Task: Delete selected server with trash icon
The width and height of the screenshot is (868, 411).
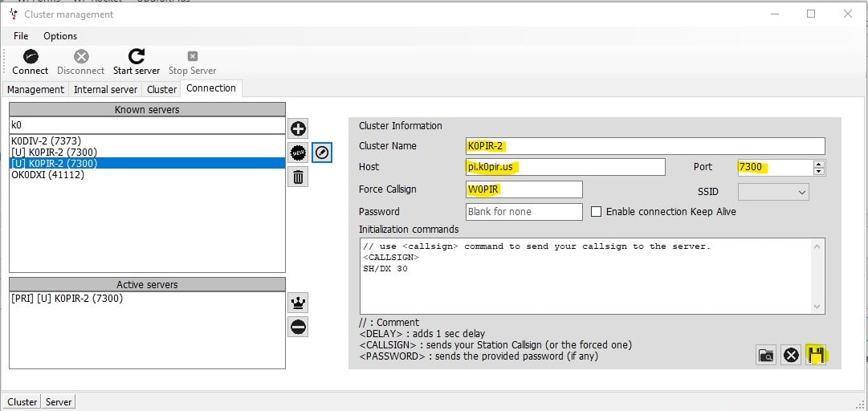Action: pyautogui.click(x=298, y=177)
